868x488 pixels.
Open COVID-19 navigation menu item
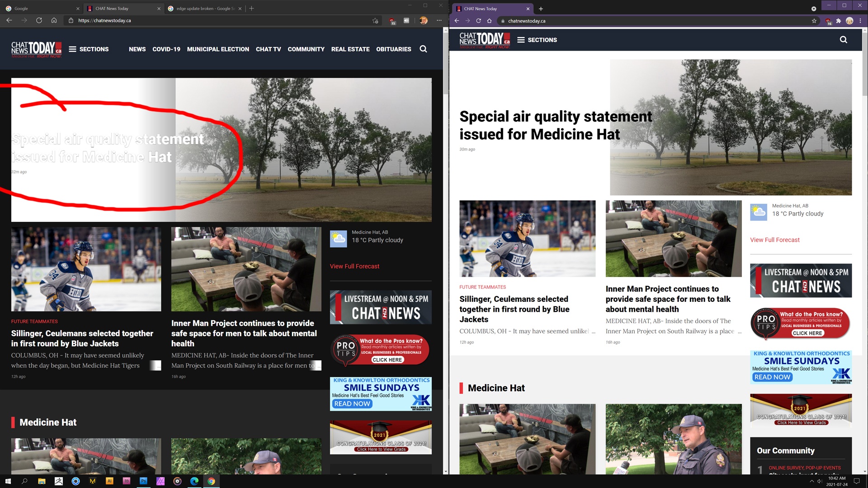166,49
